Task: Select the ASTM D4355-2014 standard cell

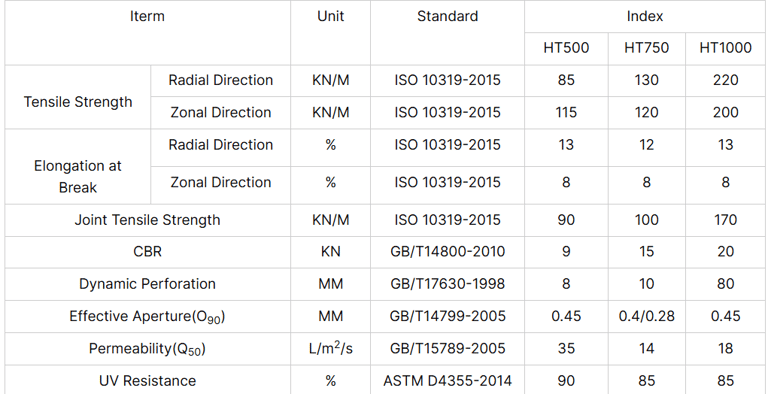Action: 447,381
